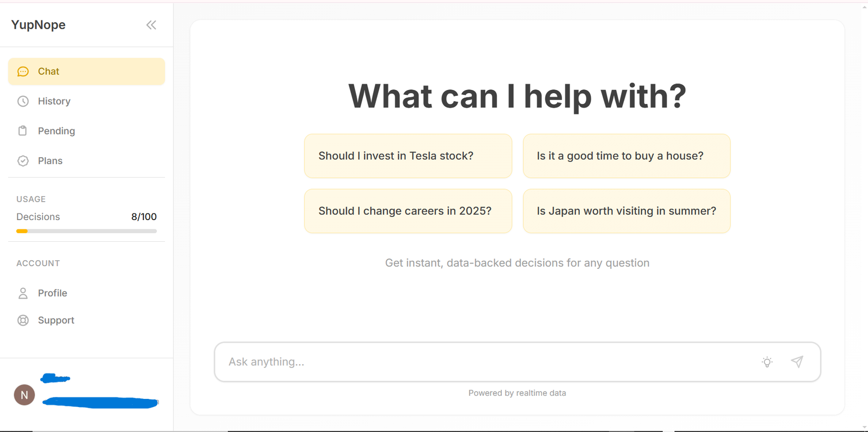Screen dimensions: 868x432
Task: Go to the Pending section
Action: point(86,131)
